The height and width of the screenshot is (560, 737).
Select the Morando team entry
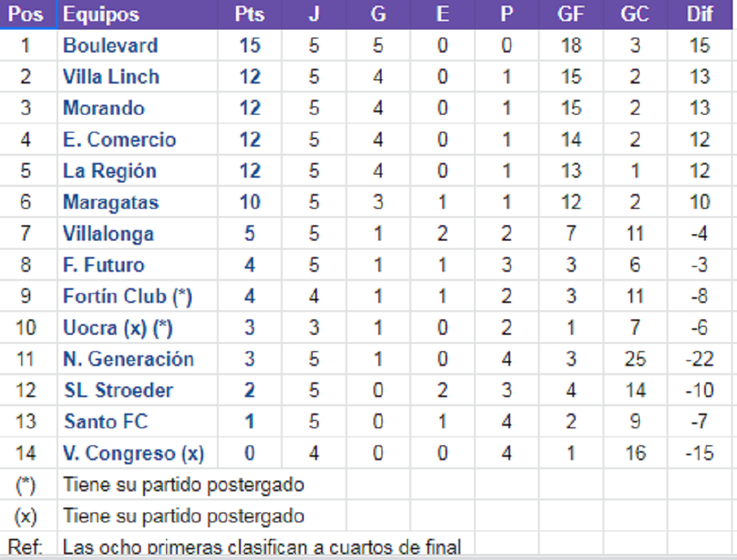[104, 108]
